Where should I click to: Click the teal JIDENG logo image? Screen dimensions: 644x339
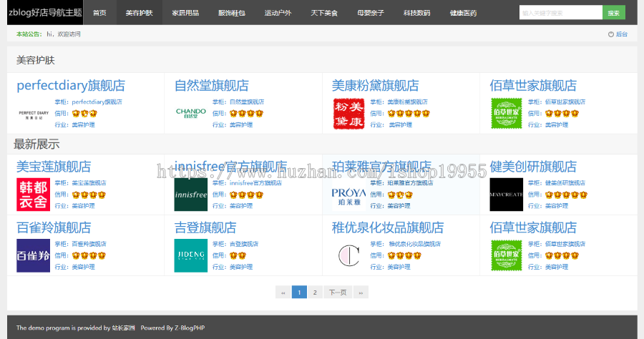(191, 256)
